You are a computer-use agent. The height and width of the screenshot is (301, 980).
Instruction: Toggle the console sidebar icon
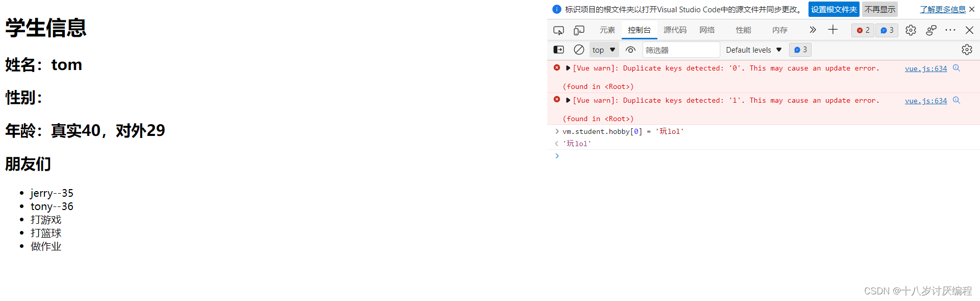coord(558,50)
